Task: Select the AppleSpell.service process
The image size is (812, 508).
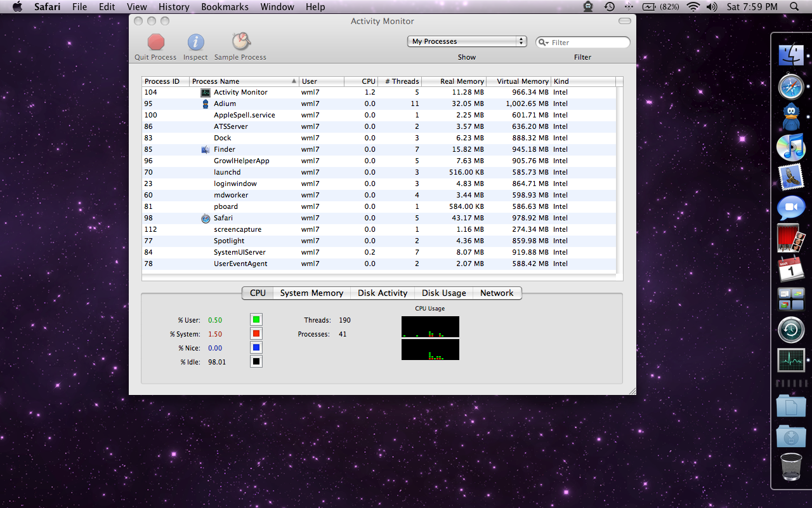Action: (379, 115)
